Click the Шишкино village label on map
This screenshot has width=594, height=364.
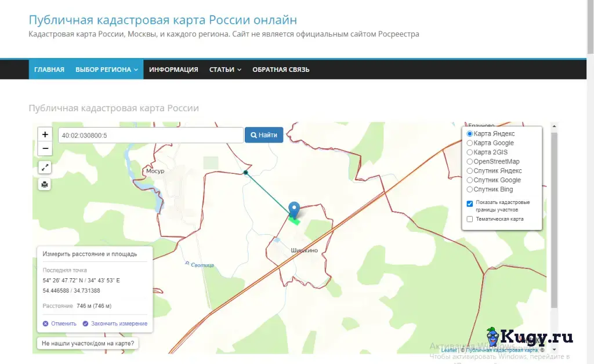coord(304,250)
